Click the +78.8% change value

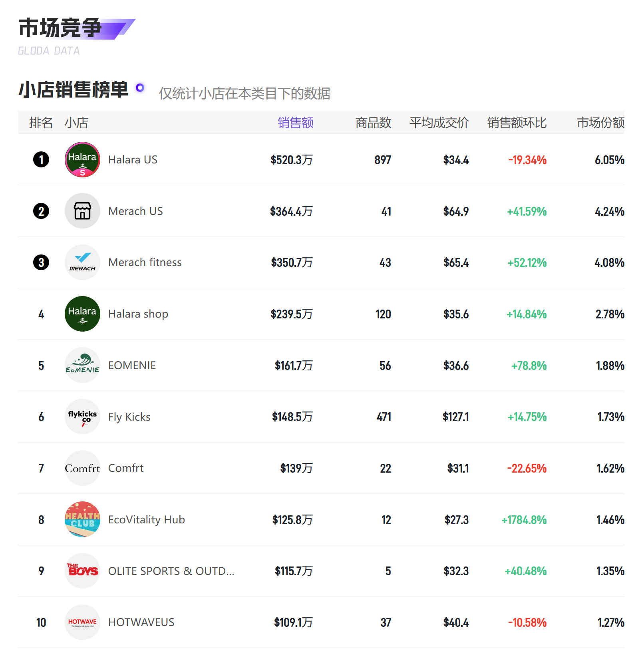(x=529, y=366)
